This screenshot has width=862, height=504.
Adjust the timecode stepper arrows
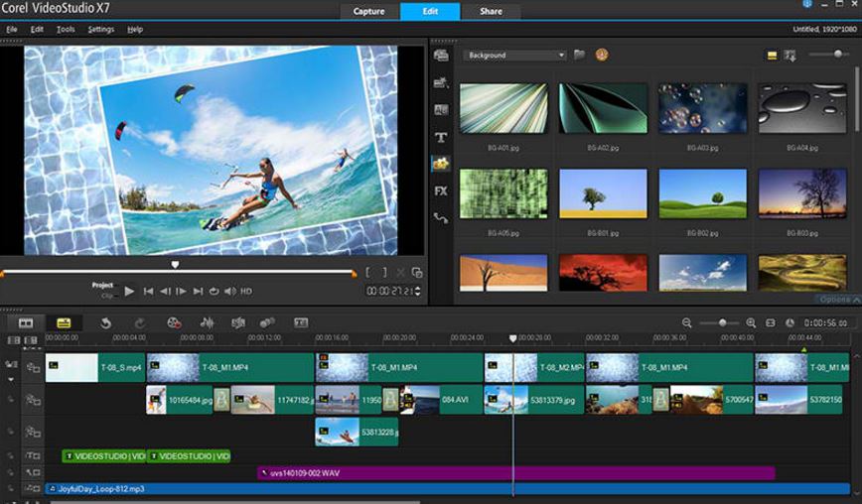pyautogui.click(x=418, y=291)
